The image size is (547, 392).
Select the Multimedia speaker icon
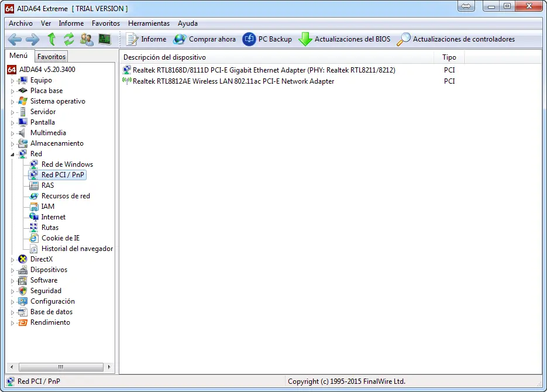[22, 133]
